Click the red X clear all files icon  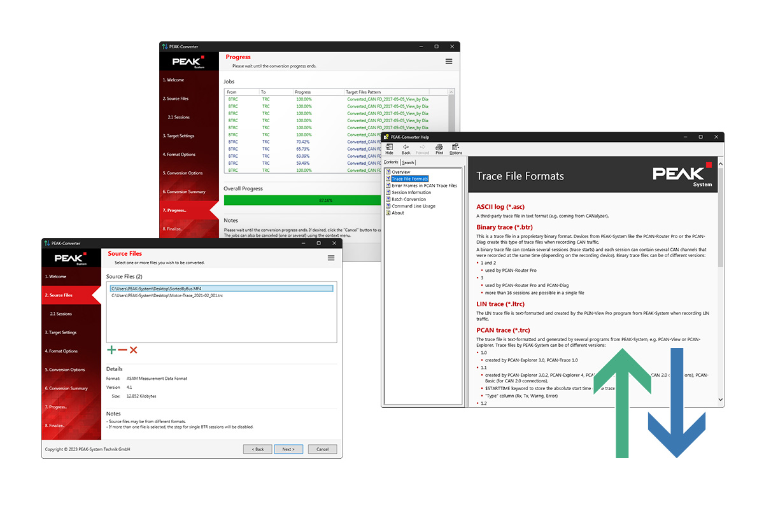133,350
